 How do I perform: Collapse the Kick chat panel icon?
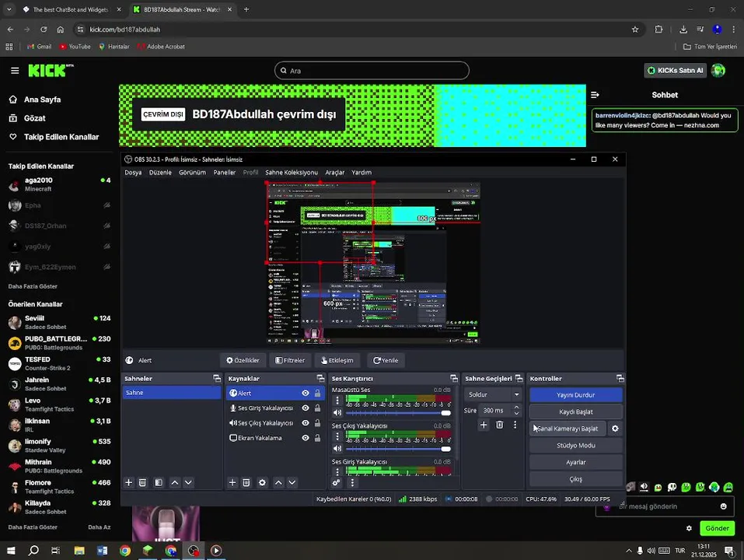click(595, 95)
